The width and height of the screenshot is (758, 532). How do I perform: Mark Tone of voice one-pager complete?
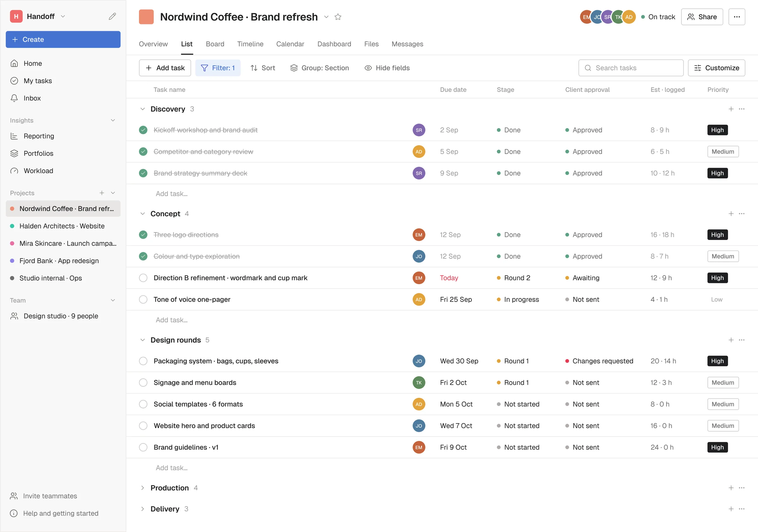(x=143, y=299)
